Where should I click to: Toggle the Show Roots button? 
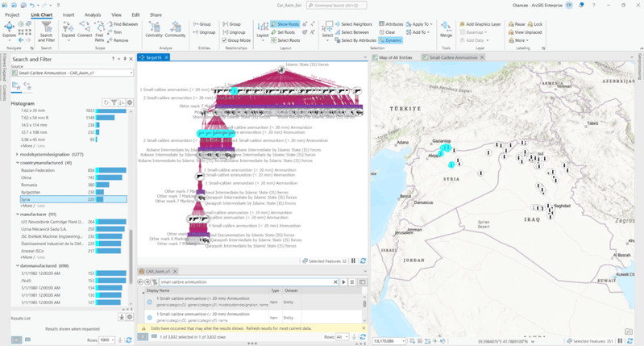285,24
